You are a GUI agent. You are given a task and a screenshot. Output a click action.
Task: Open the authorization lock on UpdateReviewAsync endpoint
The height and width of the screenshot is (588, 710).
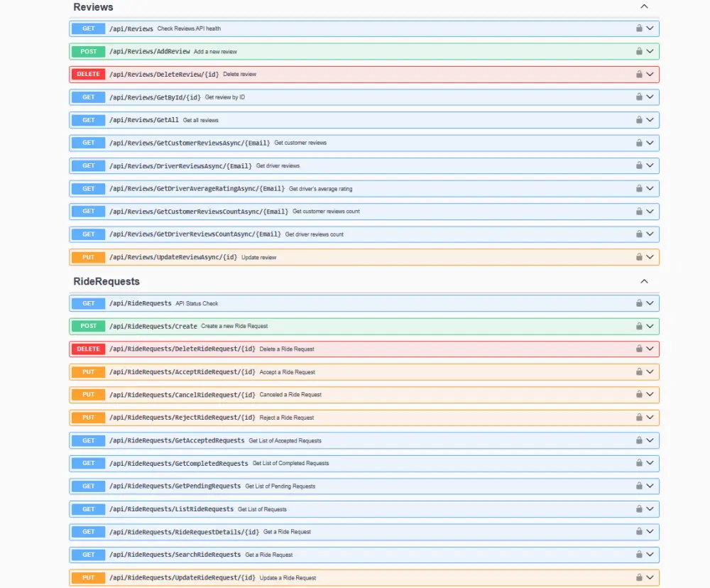[640, 257]
